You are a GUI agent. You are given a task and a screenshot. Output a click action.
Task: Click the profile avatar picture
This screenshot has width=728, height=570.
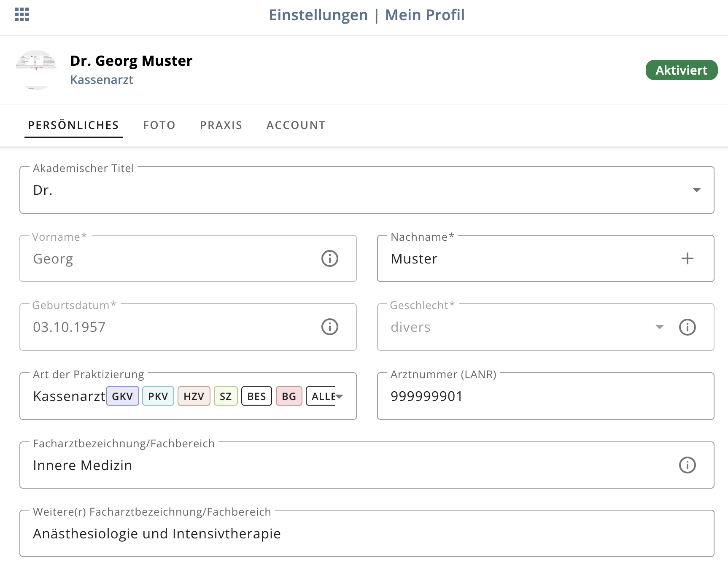coord(36,70)
